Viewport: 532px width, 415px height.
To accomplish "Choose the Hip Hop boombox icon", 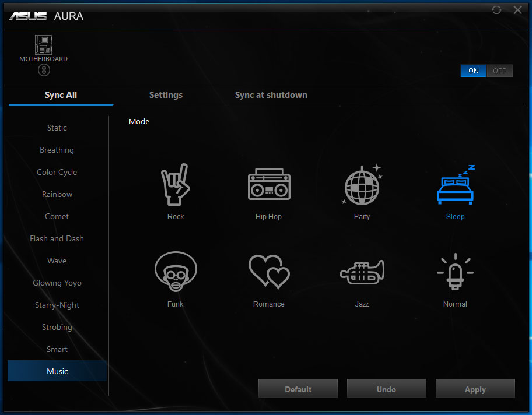I will coord(269,184).
